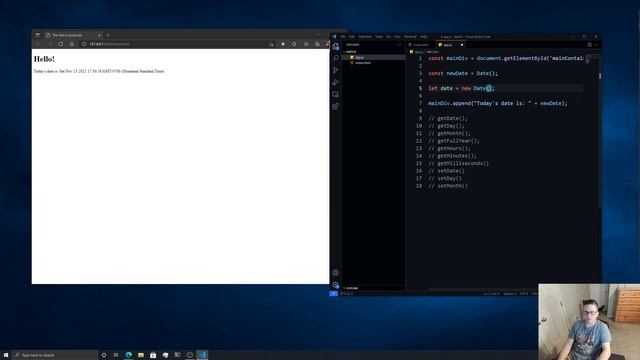Click the browser extensions icon in toolbar
640x360 pixels.
tap(306, 44)
